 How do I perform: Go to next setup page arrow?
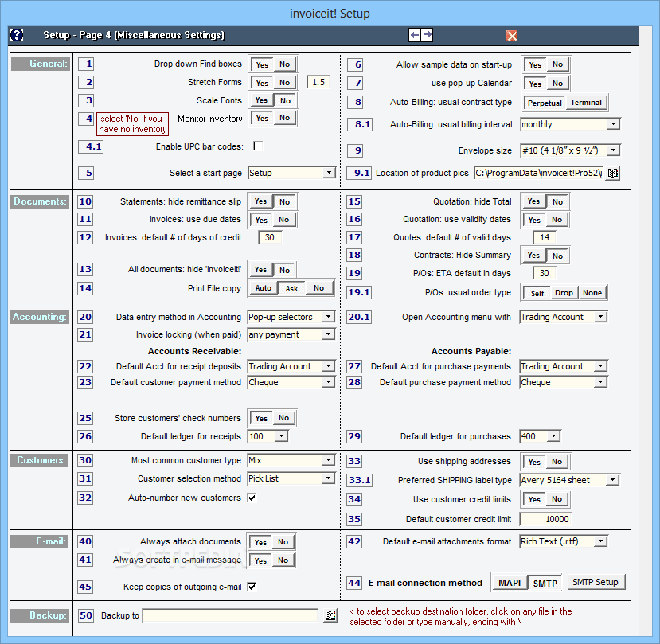tap(427, 35)
